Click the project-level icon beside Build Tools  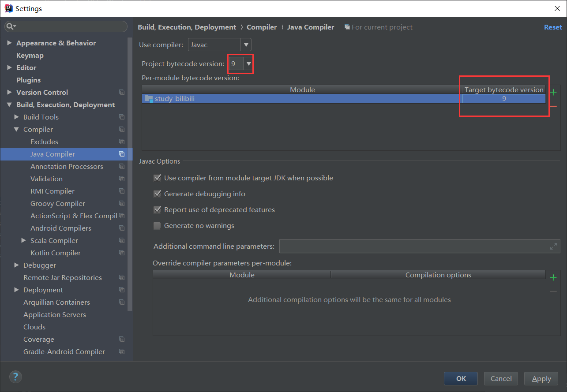pos(122,117)
